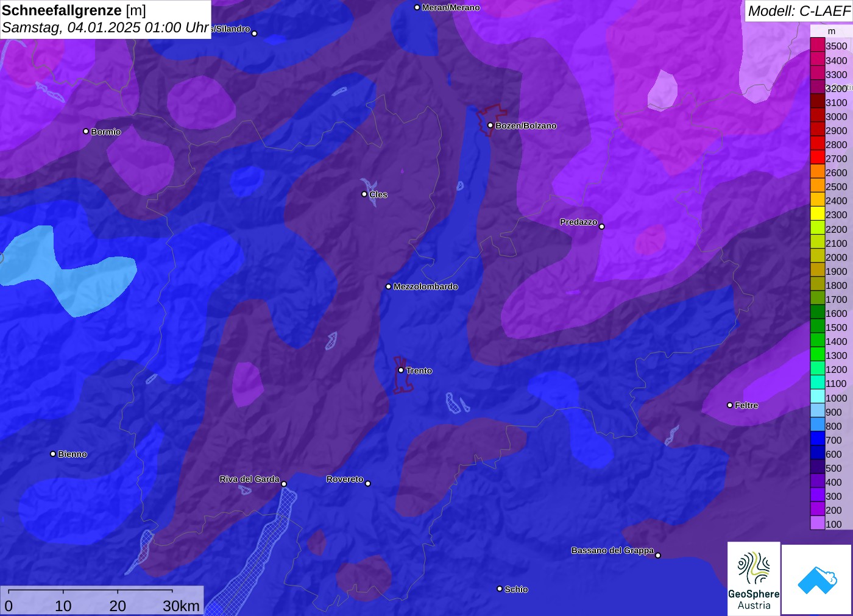The width and height of the screenshot is (853, 616).
Task: Click the Riva del Garda marker
Action: click(284, 484)
